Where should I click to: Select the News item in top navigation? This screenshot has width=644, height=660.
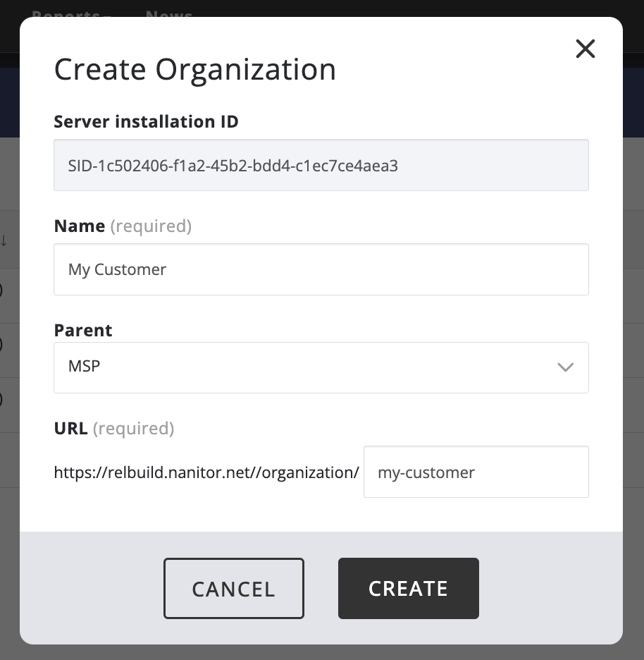(x=169, y=14)
